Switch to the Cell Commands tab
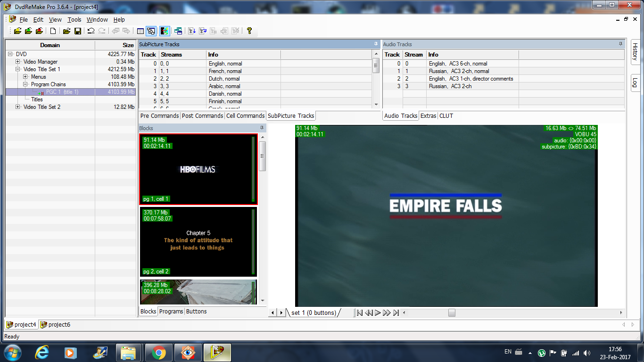 245,115
